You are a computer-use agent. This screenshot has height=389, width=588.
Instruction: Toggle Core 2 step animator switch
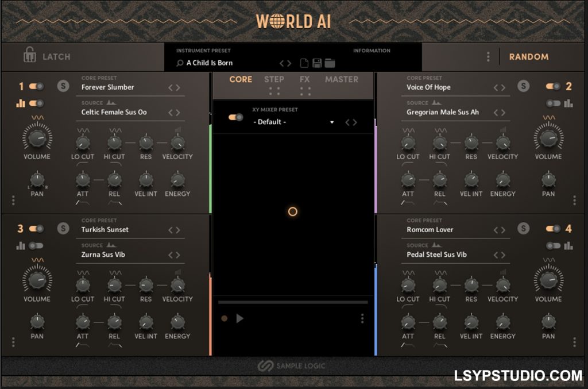[553, 103]
